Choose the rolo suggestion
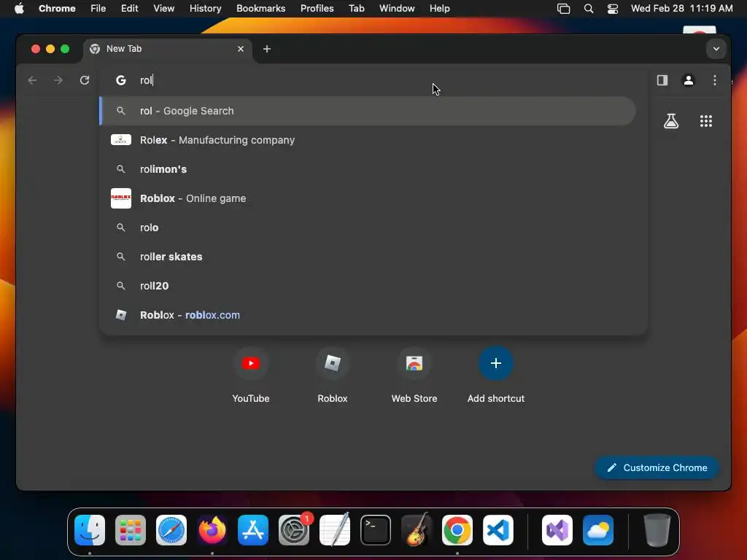The image size is (747, 560). tap(368, 227)
